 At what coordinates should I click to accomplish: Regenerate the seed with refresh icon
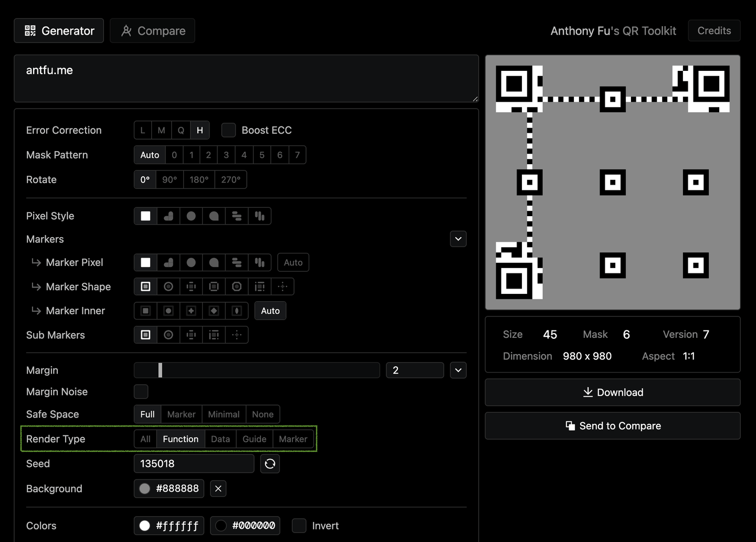click(x=270, y=464)
